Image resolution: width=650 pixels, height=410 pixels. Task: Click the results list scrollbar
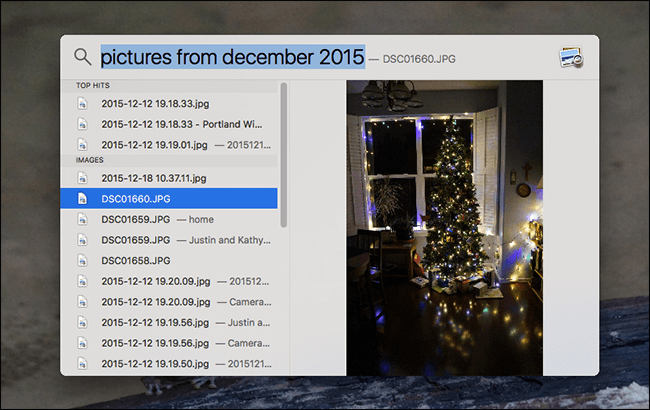pos(284,155)
